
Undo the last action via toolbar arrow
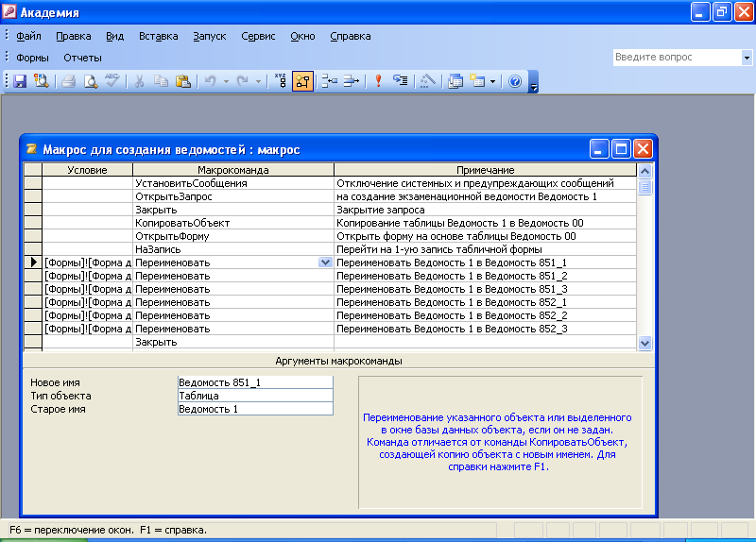pos(211,81)
